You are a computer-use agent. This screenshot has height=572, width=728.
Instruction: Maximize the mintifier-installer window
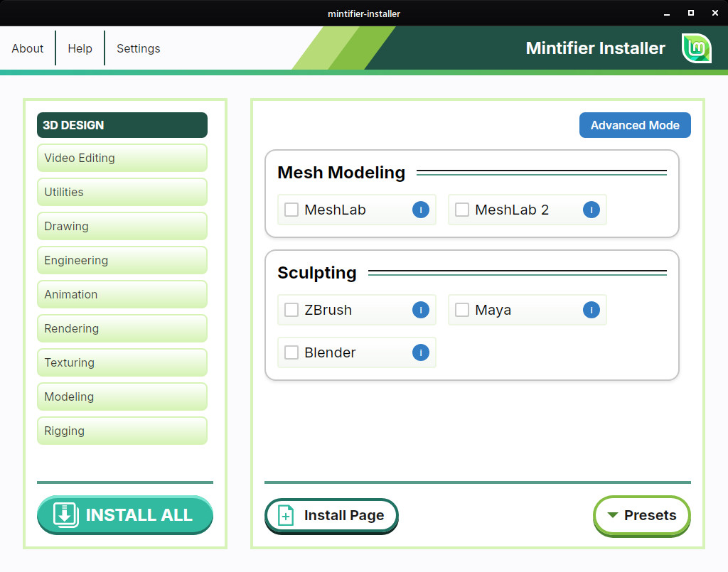[691, 13]
